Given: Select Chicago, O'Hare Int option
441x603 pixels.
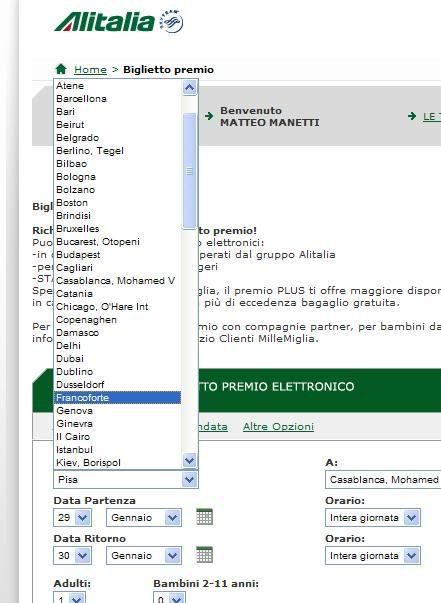Looking at the screenshot, I should [118, 307].
